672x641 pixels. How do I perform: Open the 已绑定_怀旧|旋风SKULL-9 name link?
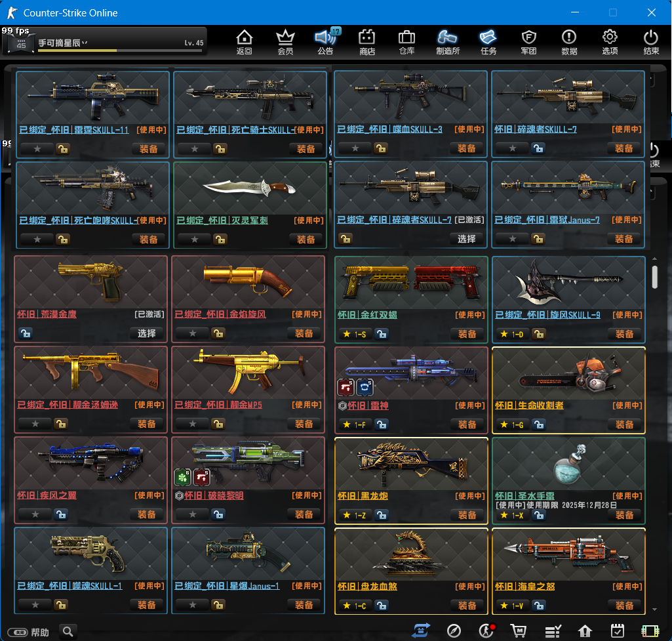tap(547, 315)
